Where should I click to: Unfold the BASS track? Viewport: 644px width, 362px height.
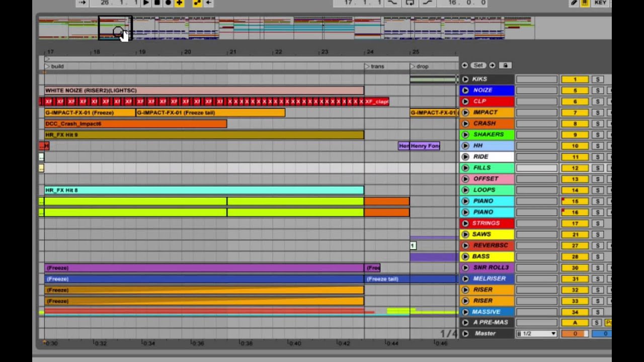465,256
